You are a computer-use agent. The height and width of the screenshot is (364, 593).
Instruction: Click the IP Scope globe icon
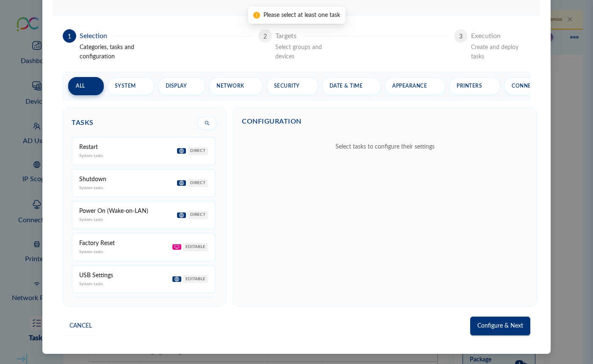tap(37, 165)
